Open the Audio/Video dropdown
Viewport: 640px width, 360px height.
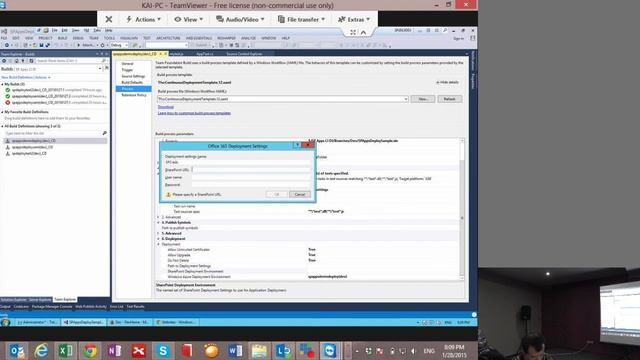pos(240,19)
